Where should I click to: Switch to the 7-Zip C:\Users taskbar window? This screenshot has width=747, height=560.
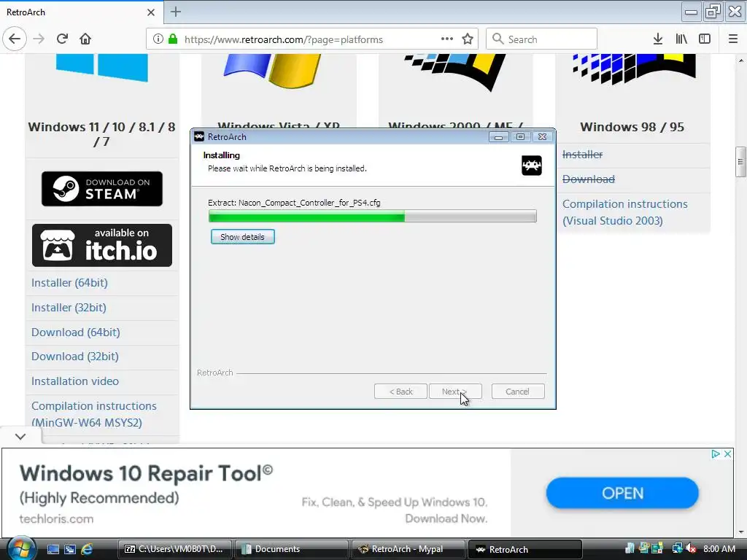click(175, 549)
